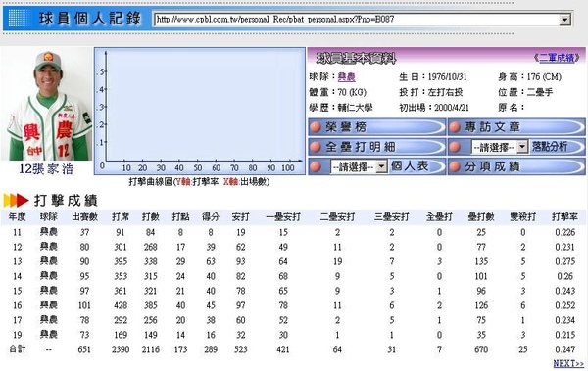The image size is (588, 371).
Task: Click red ball icon beside 個人表 dropdown
Action: point(317,166)
